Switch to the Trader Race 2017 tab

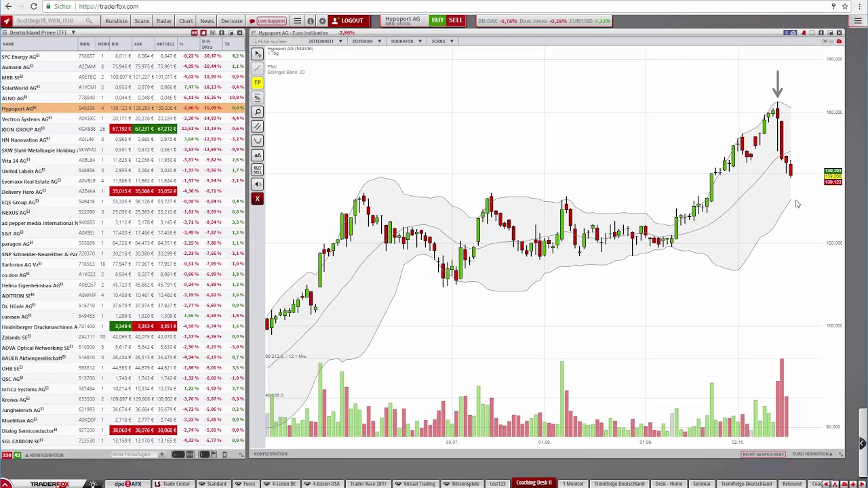click(x=367, y=483)
